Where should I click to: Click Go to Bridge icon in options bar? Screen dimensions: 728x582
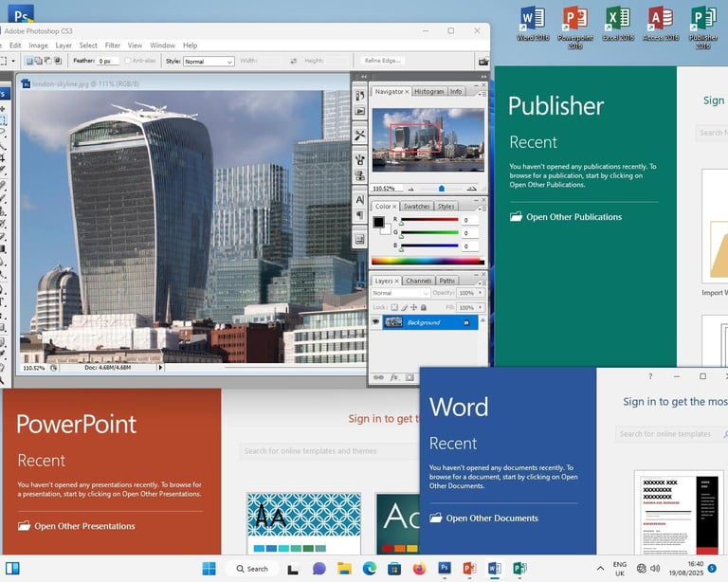[x=483, y=62]
